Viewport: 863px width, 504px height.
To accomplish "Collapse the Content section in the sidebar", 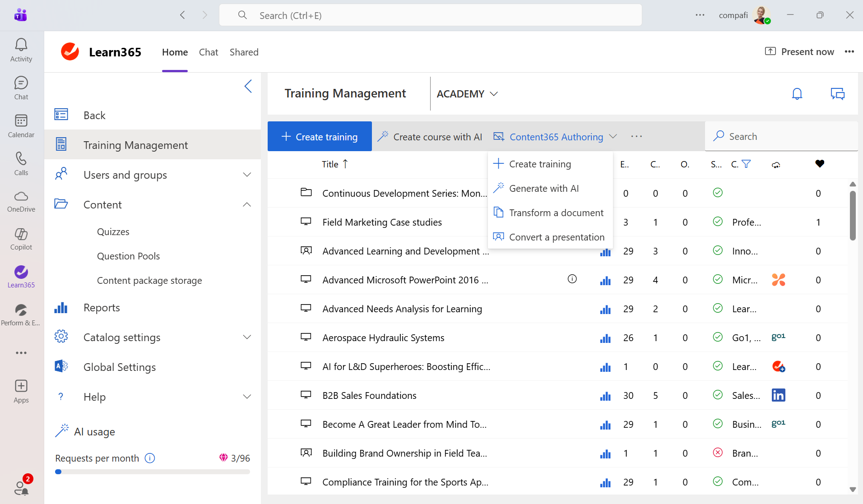I will tap(247, 204).
